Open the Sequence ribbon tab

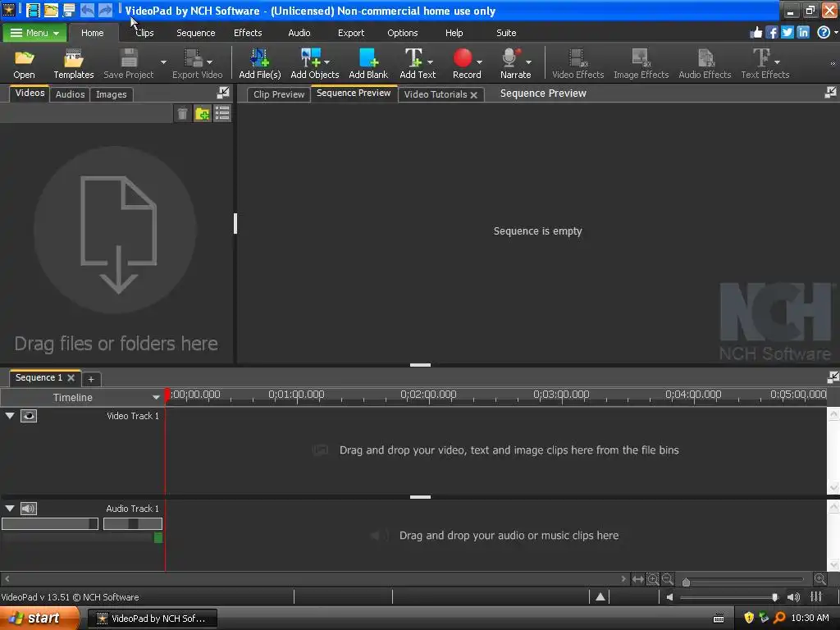[195, 33]
